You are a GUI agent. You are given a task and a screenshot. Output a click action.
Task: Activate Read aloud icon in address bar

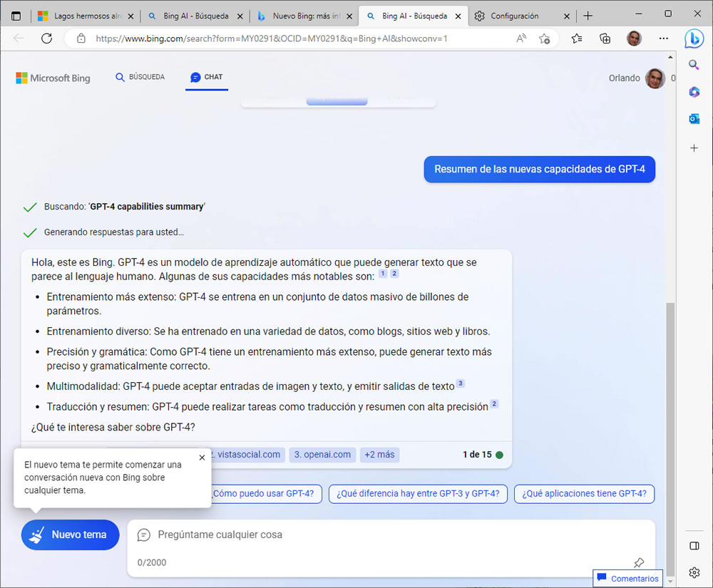tap(521, 38)
